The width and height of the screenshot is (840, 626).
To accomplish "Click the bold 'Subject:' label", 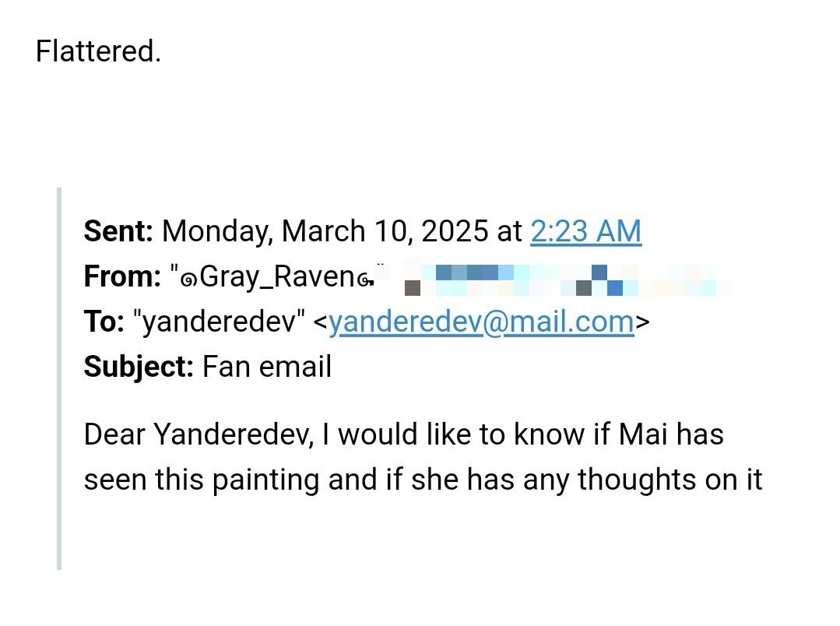I will [x=139, y=368].
